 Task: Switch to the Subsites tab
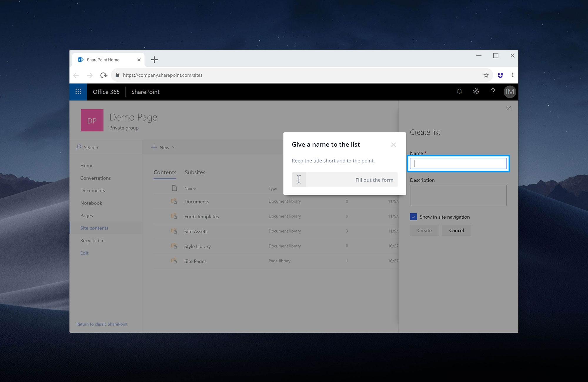pos(195,172)
